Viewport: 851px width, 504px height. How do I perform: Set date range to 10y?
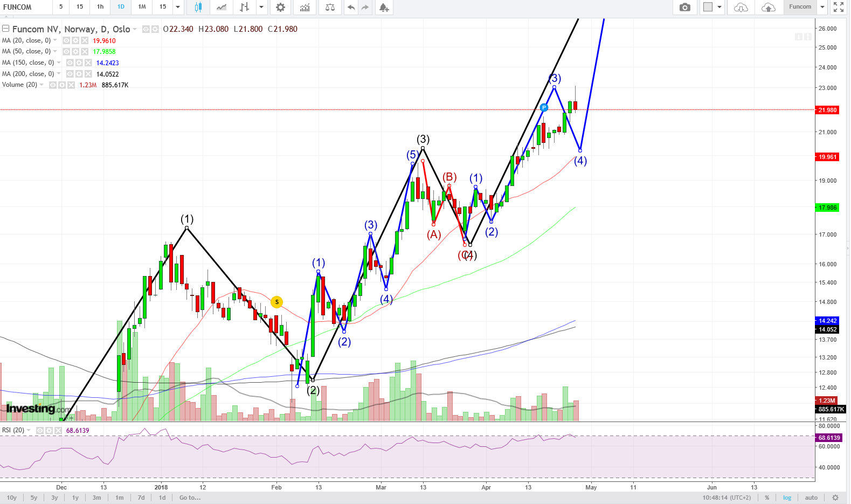pyautogui.click(x=11, y=498)
